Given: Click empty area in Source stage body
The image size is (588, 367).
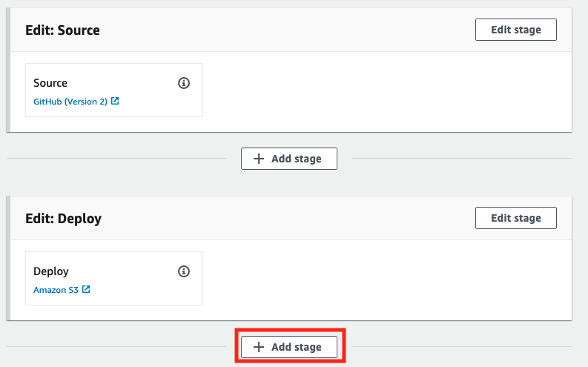Looking at the screenshot, I should point(386,91).
